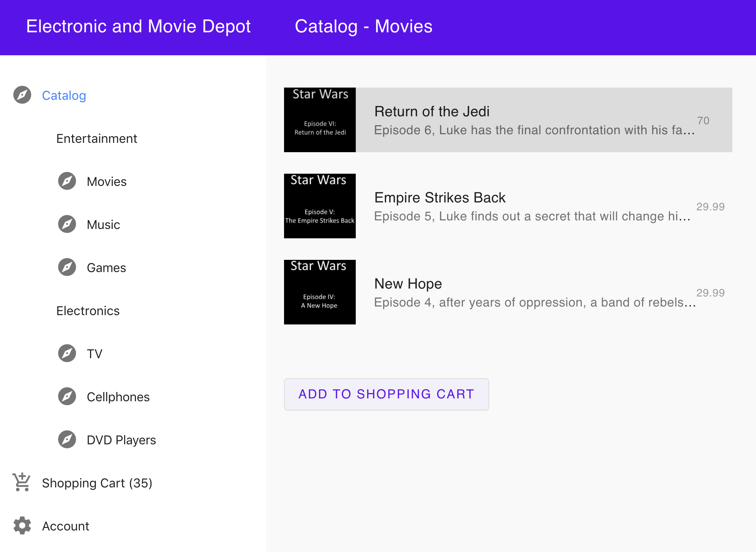Click the compass icon beside Cellphones
This screenshot has width=756, height=552.
(x=67, y=397)
